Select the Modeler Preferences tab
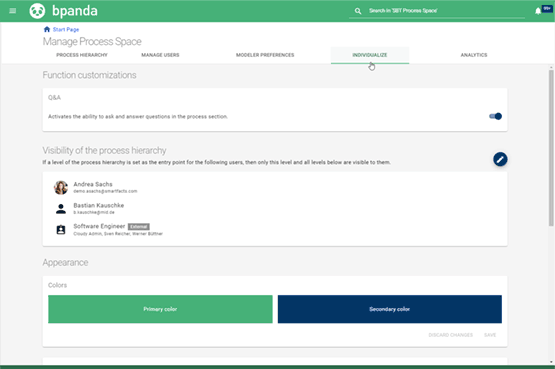The height and width of the screenshot is (369, 555). pos(265,55)
